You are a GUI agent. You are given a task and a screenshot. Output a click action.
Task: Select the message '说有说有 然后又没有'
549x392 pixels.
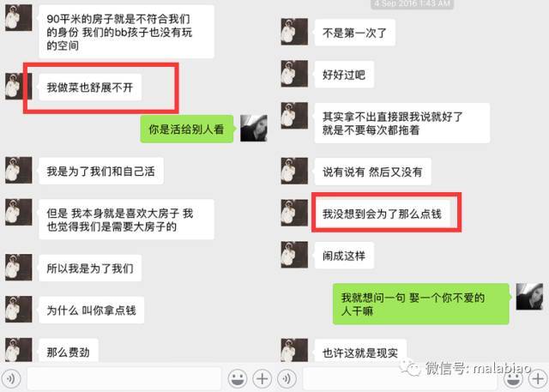pyautogui.click(x=372, y=172)
